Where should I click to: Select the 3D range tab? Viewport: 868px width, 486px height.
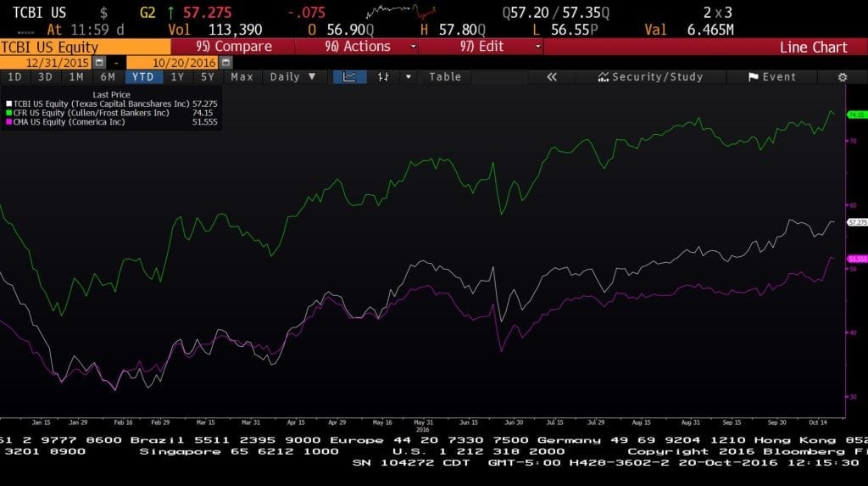46,77
